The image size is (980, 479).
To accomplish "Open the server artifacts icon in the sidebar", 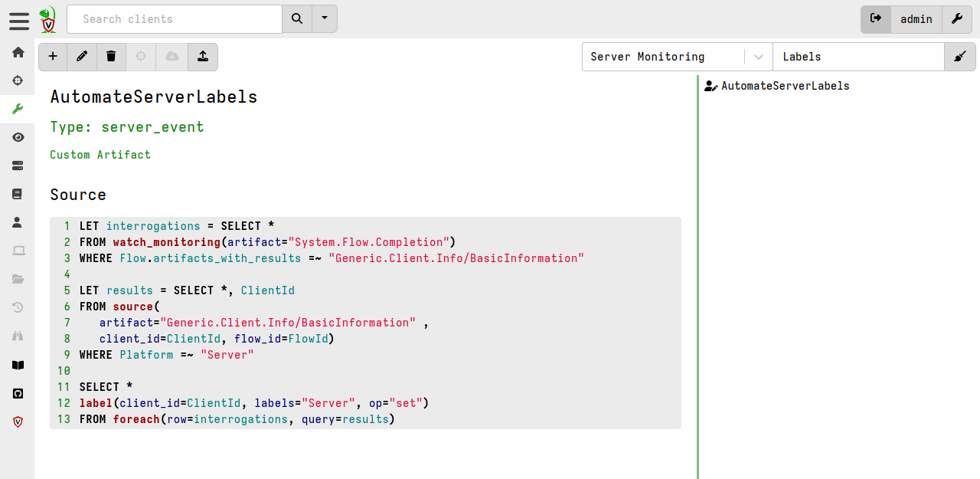I will (x=18, y=166).
